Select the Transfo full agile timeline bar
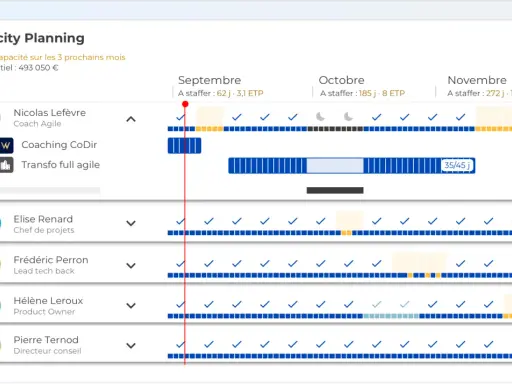 click(352, 166)
